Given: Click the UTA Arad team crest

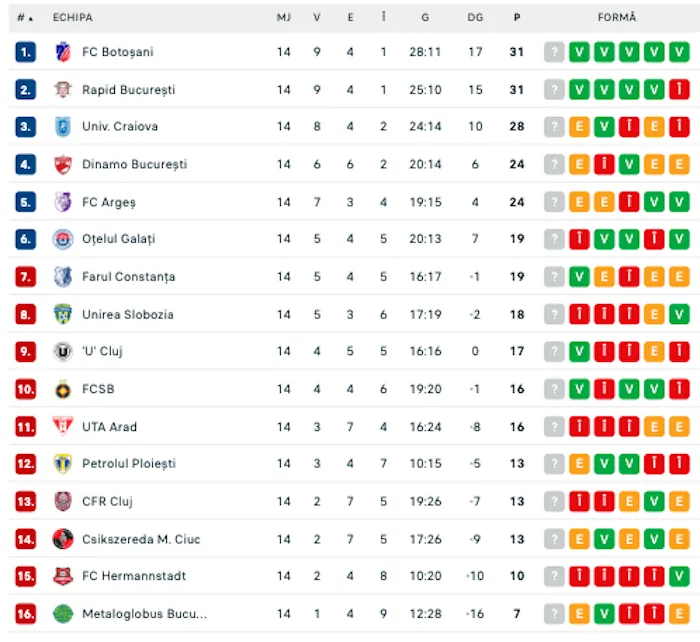Looking at the screenshot, I should tap(63, 427).
